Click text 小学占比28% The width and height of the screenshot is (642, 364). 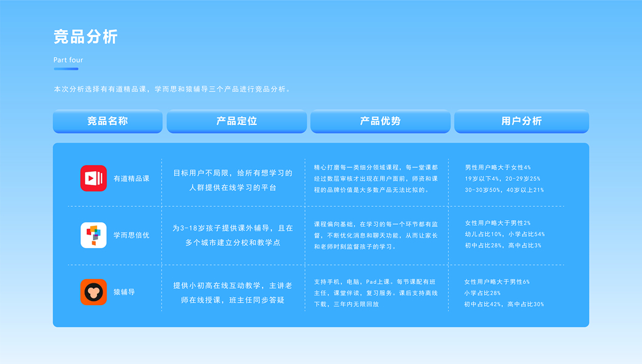point(482,293)
